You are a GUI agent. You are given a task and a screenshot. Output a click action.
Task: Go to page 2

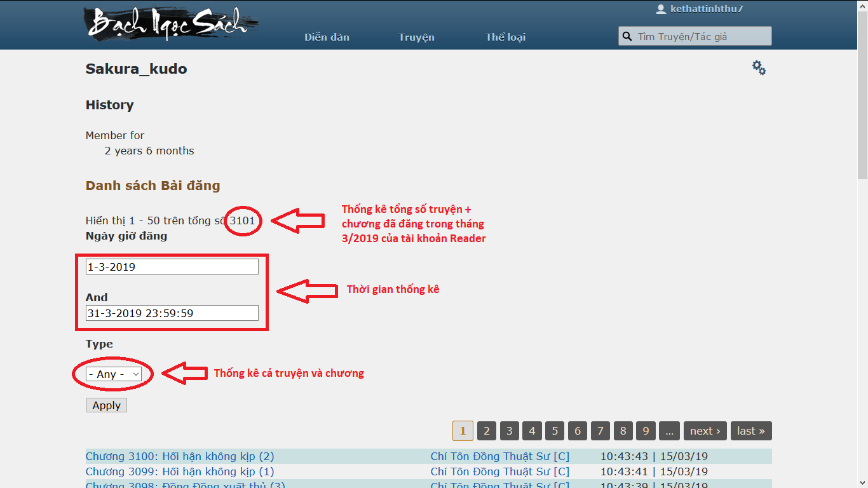[x=486, y=431]
